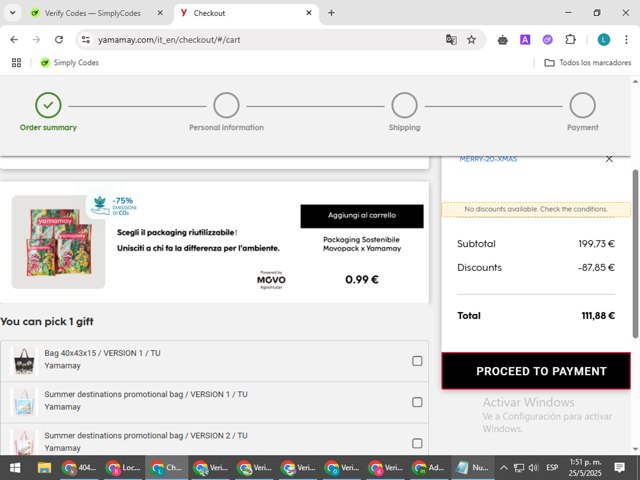Expand the tab search dropdown arrow
This screenshot has width=640, height=480.
tap(13, 13)
